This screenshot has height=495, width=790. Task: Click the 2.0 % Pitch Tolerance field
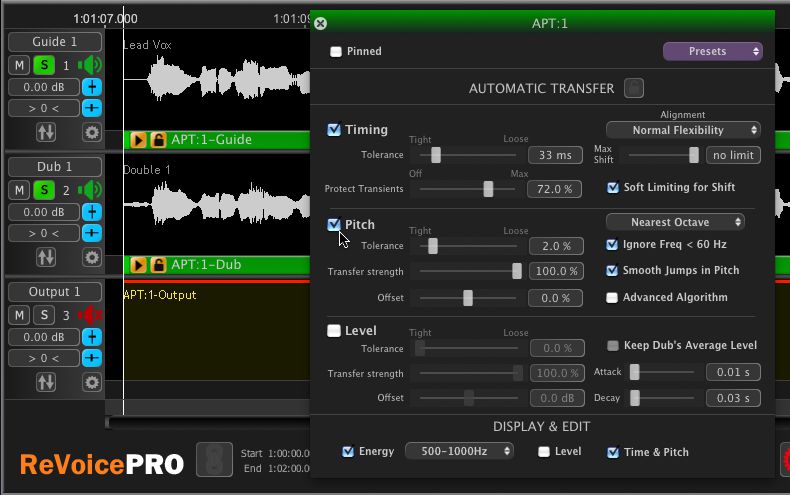(556, 246)
